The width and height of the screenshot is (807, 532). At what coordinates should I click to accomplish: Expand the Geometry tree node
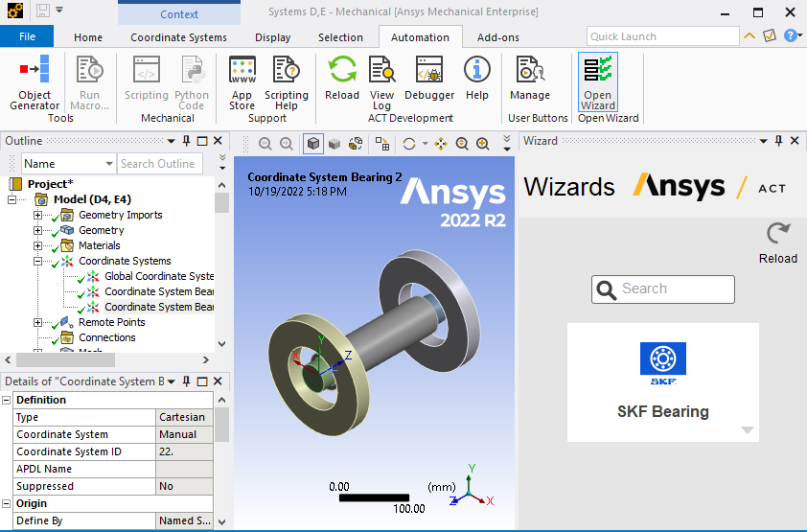37,230
